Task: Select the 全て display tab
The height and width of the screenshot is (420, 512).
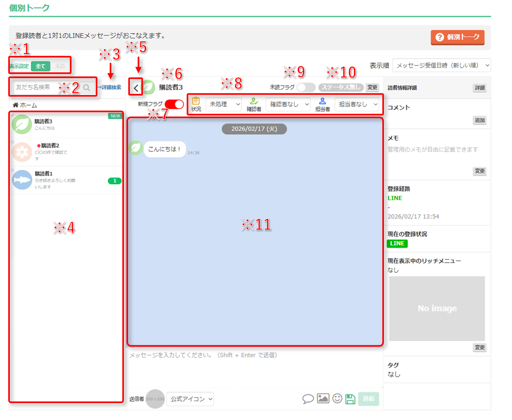Action: (40, 66)
